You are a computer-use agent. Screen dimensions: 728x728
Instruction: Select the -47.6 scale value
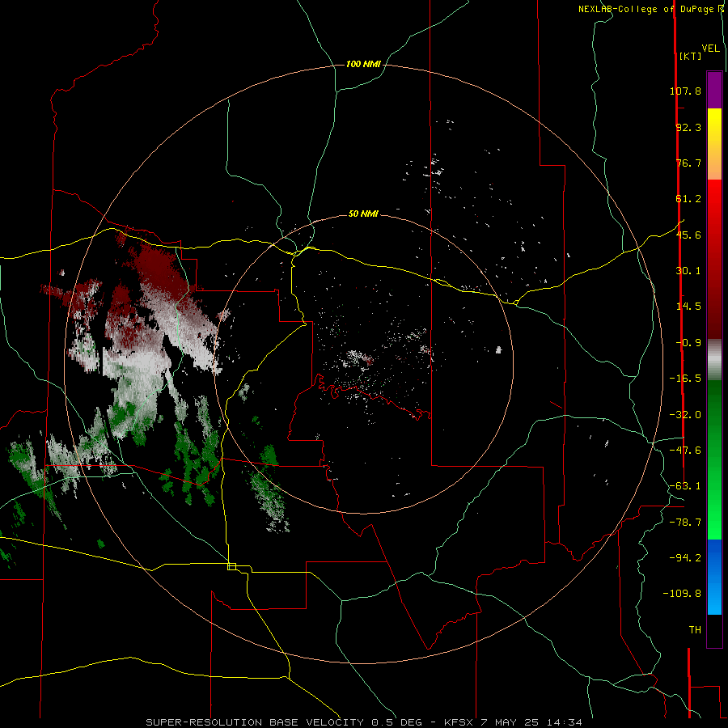click(x=685, y=451)
